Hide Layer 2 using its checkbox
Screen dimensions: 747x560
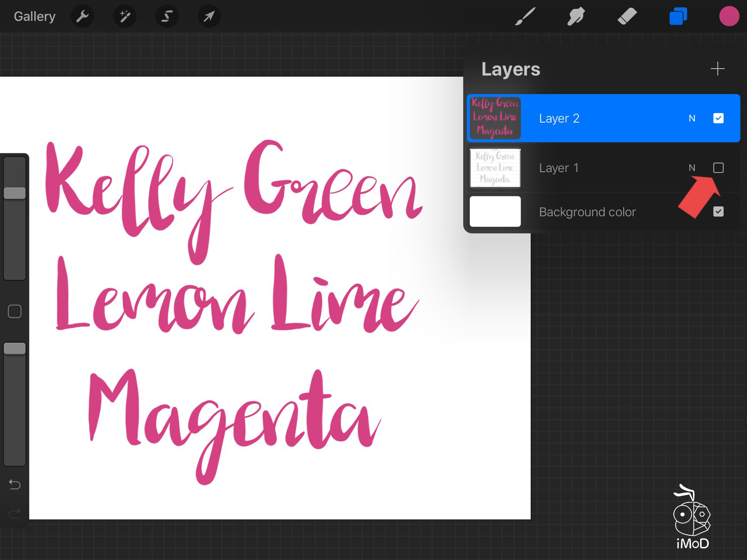pyautogui.click(x=718, y=118)
